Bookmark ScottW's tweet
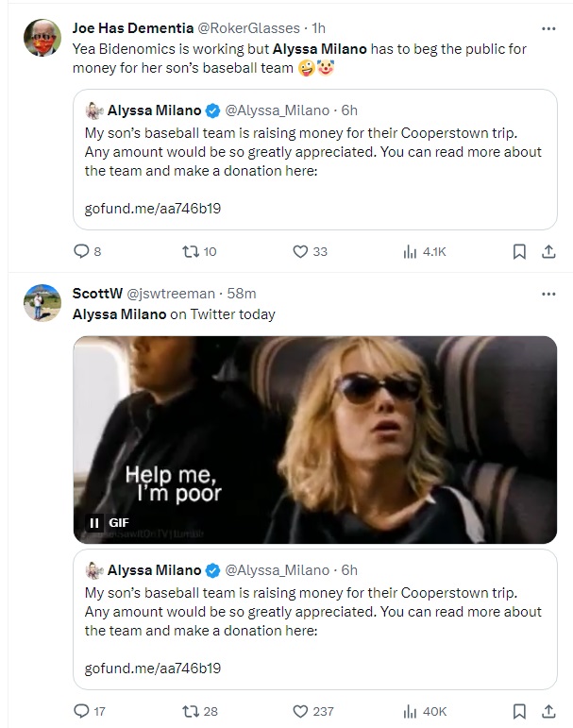 pyautogui.click(x=518, y=711)
